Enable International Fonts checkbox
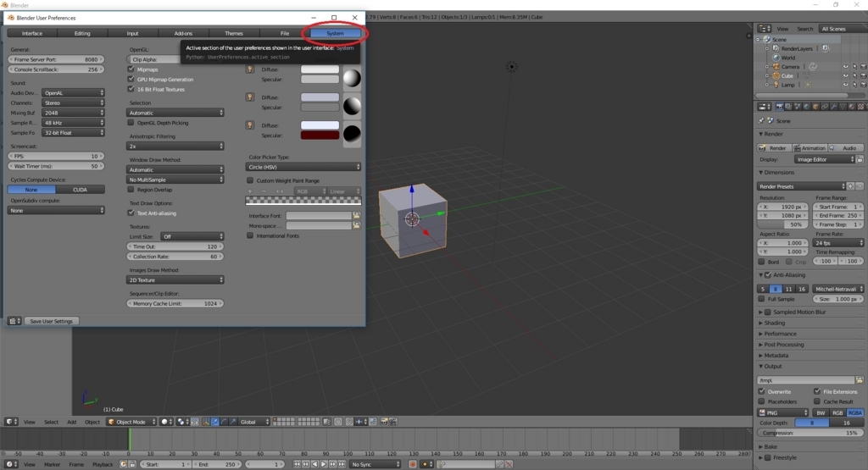Image resolution: width=868 pixels, height=470 pixels. [250, 235]
